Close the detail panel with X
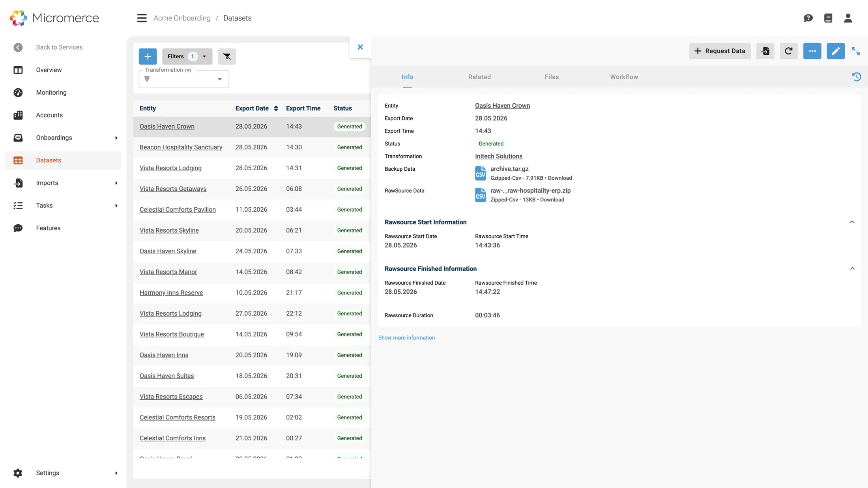The image size is (868, 488). click(360, 47)
